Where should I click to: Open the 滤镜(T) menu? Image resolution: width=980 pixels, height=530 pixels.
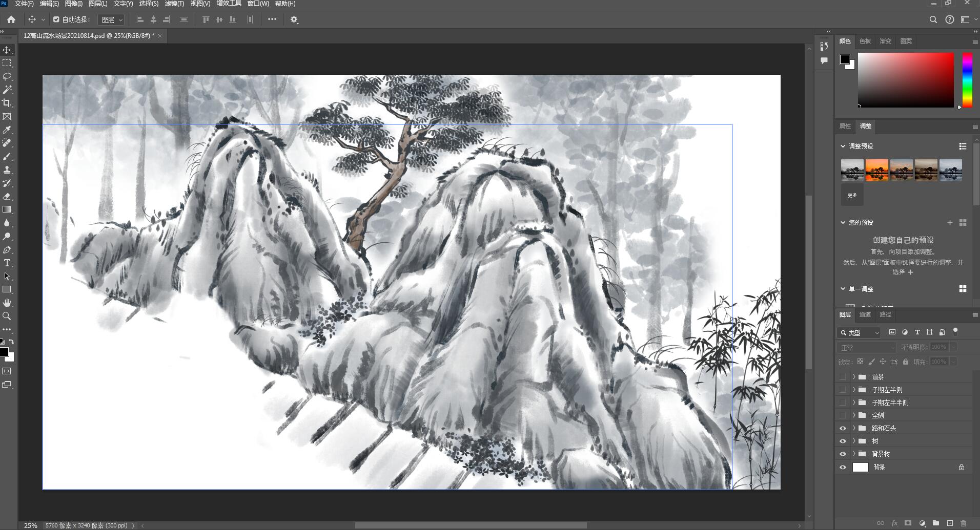click(x=174, y=4)
